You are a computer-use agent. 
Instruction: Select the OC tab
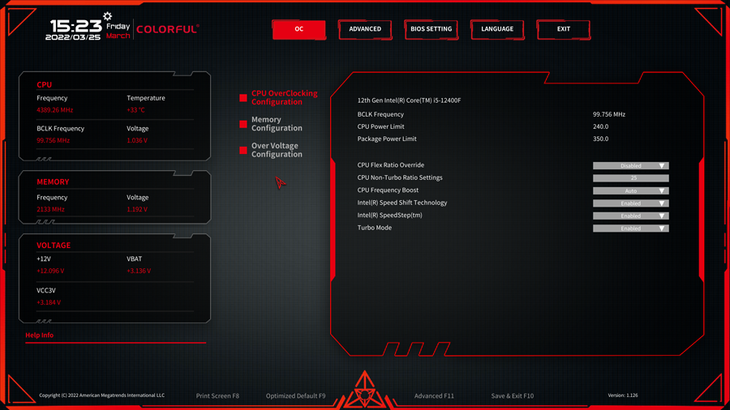coord(298,30)
